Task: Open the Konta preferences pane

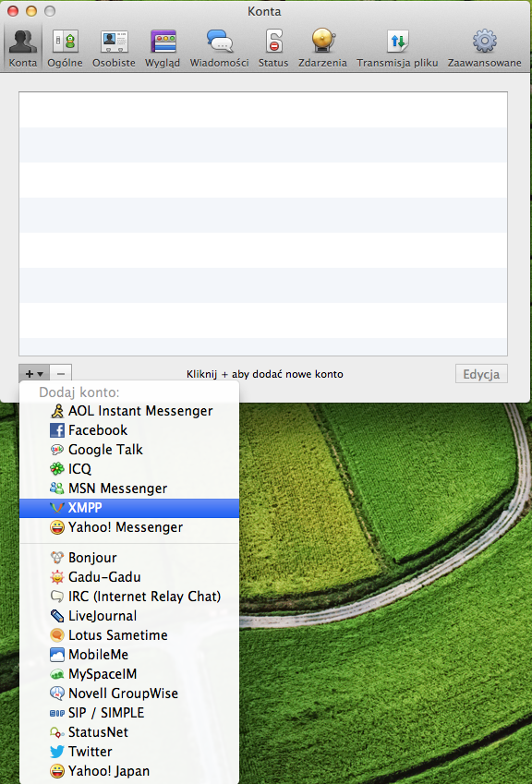Action: tap(23, 48)
